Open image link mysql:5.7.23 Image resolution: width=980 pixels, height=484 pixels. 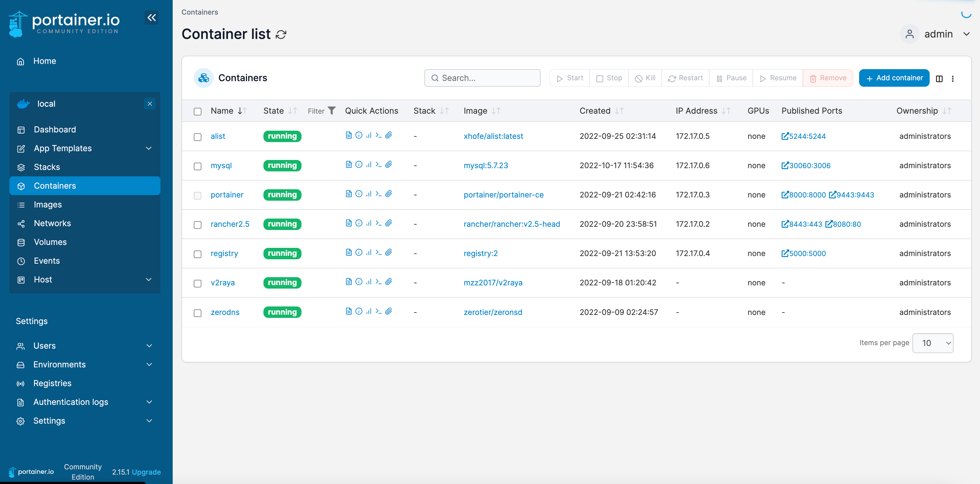485,165
